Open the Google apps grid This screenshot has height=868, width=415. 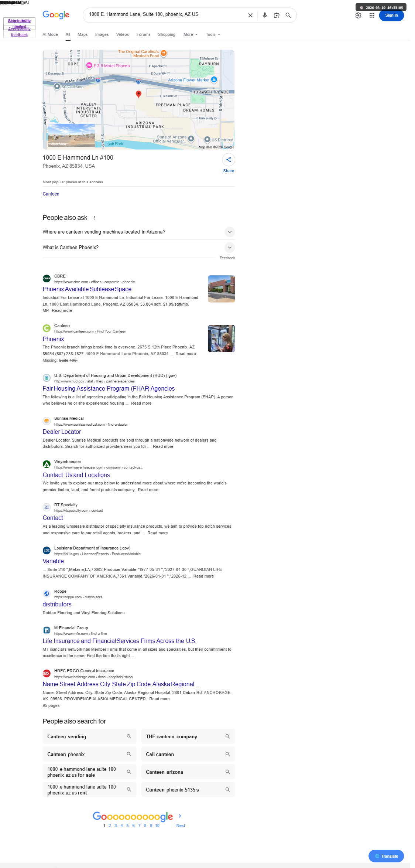point(372,15)
